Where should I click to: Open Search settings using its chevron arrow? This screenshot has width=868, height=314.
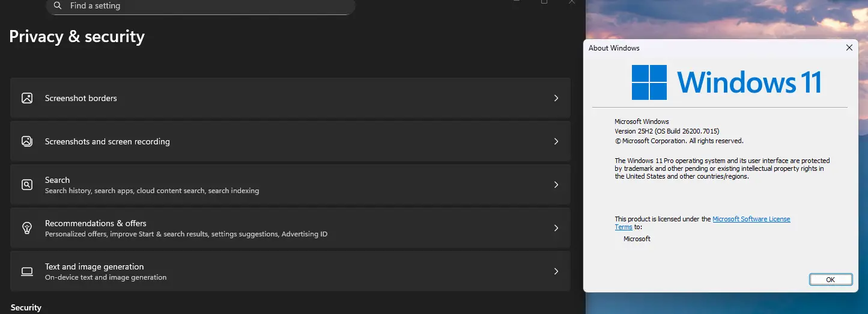point(556,185)
